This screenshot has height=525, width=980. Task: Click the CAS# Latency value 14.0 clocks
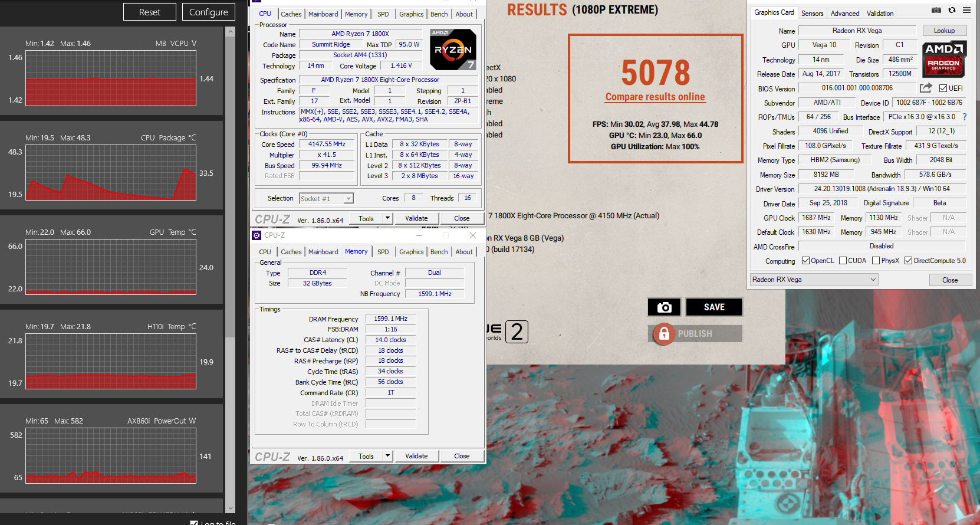pos(390,340)
